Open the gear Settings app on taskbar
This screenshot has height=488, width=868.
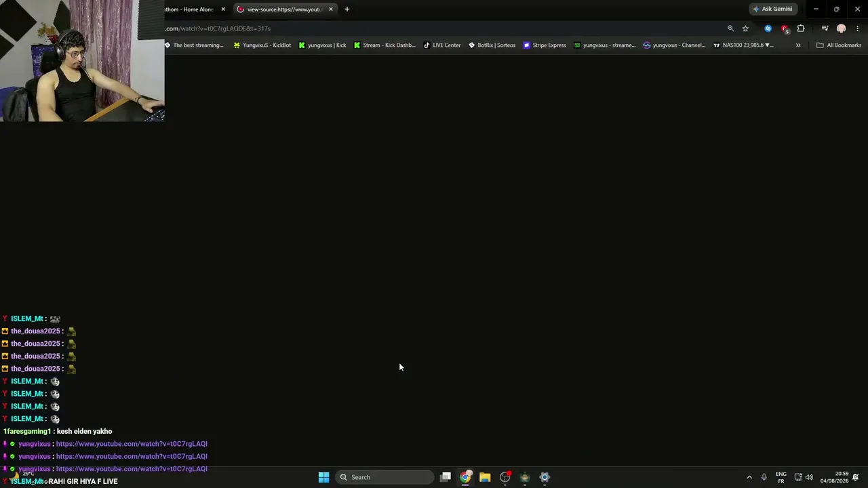545,477
